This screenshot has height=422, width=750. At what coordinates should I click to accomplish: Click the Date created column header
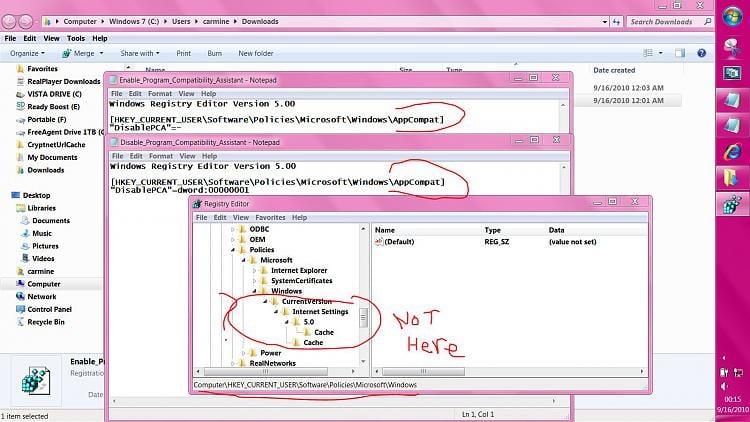pos(614,70)
